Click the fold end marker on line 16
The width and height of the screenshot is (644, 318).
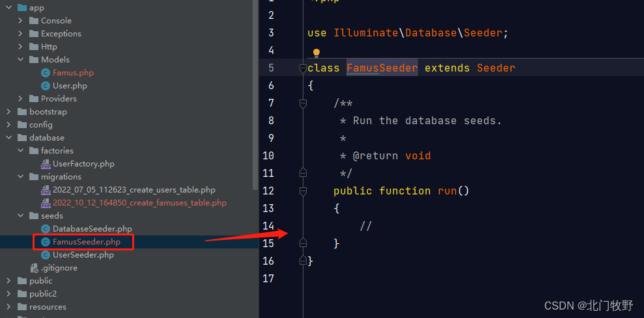click(x=303, y=261)
